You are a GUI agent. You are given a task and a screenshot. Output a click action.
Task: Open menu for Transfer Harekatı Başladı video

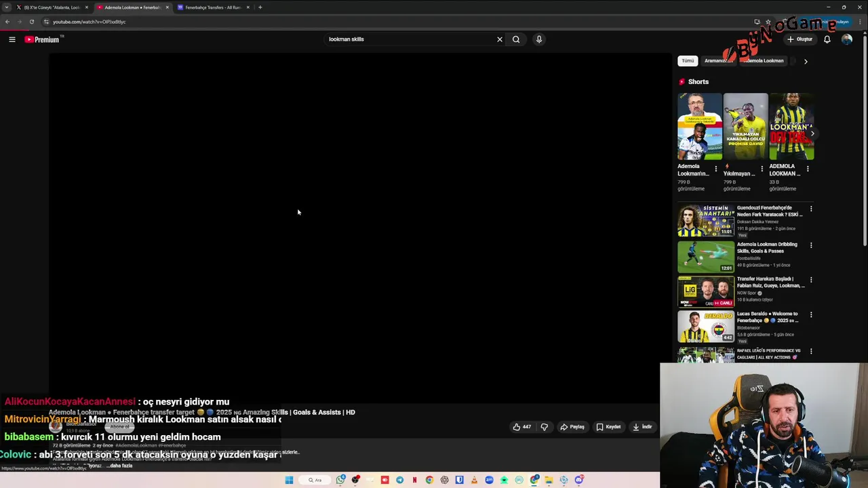coord(811,280)
